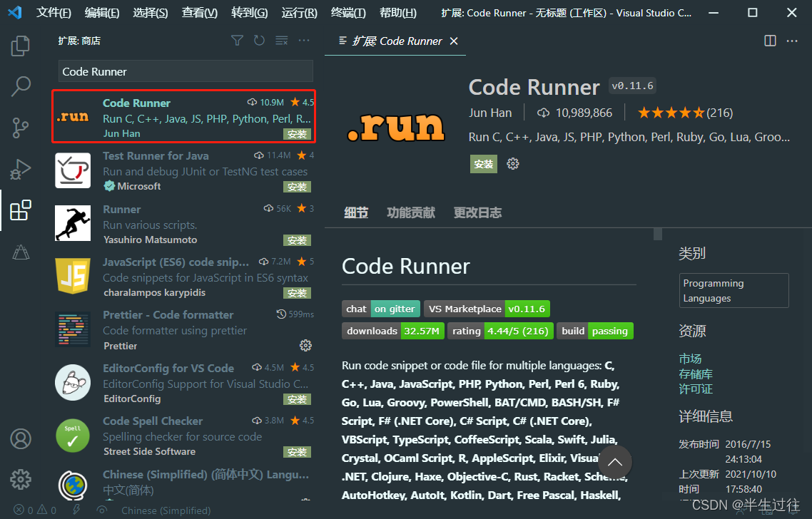This screenshot has height=519, width=812.
Task: Install Code Runner from the list entry
Action: point(297,135)
